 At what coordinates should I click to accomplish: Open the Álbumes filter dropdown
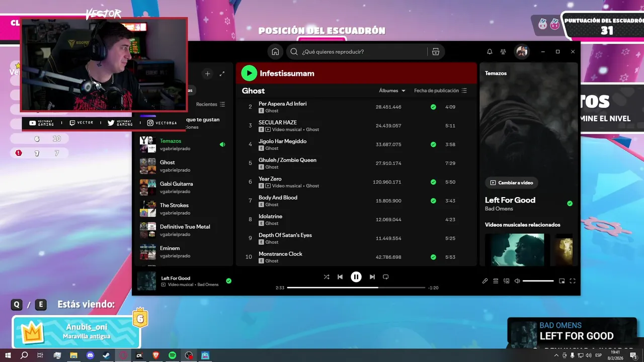tap(392, 90)
